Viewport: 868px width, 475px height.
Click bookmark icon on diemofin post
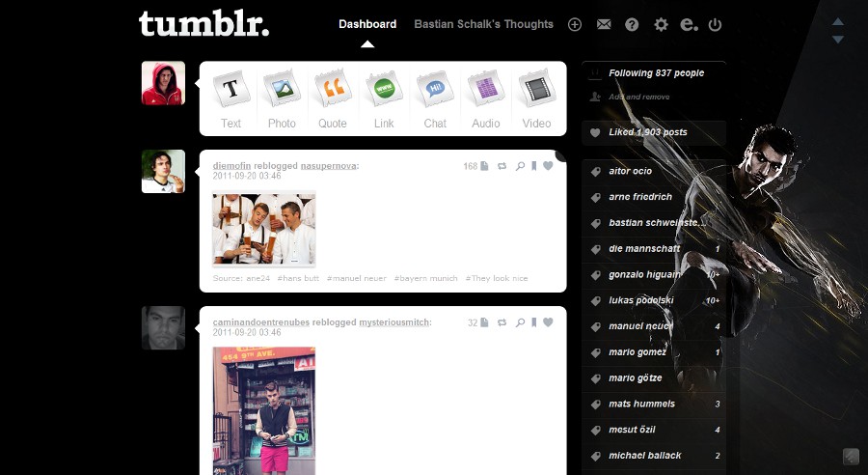534,166
